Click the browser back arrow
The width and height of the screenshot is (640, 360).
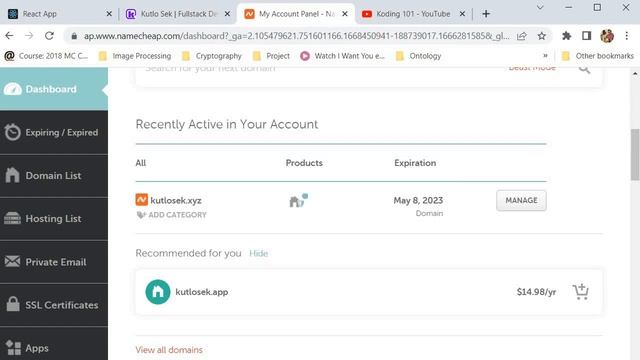pyautogui.click(x=9, y=36)
